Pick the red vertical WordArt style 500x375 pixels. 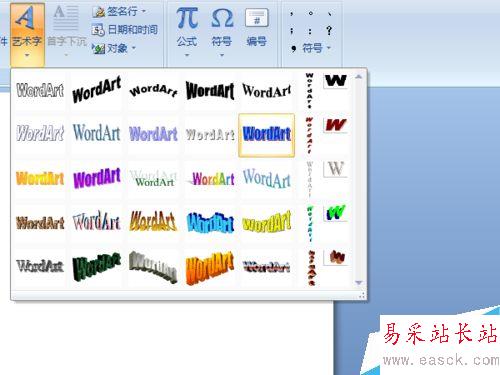309,135
